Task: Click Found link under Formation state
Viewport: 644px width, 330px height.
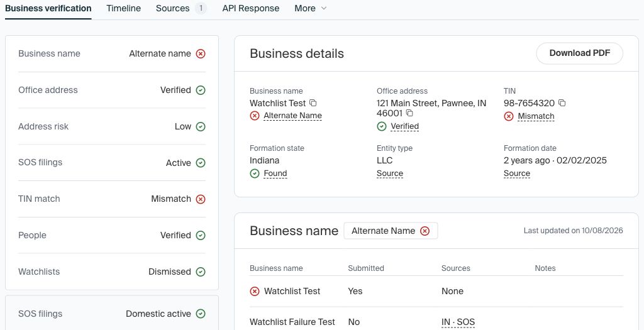Action: 275,173
